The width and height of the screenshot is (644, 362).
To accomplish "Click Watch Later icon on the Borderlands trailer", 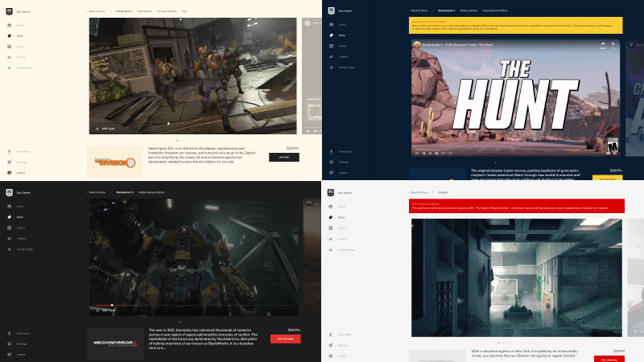I will tap(613, 45).
